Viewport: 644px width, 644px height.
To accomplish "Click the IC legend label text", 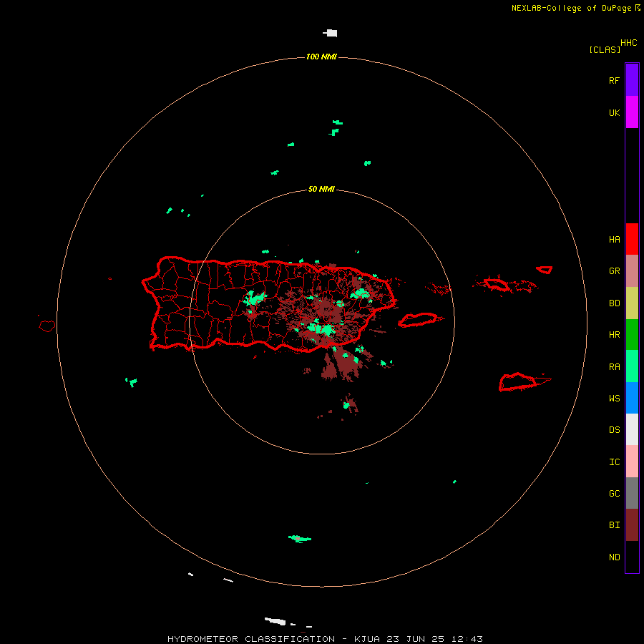I will click(x=614, y=462).
